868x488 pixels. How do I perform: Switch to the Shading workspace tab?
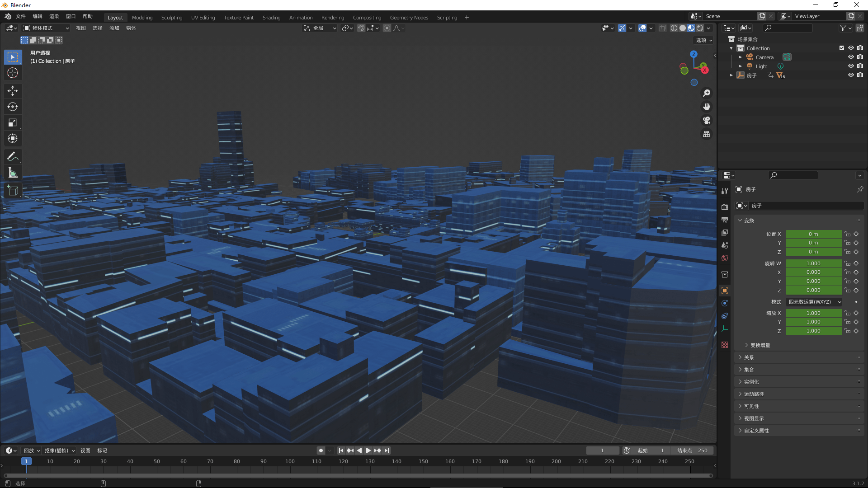(271, 18)
